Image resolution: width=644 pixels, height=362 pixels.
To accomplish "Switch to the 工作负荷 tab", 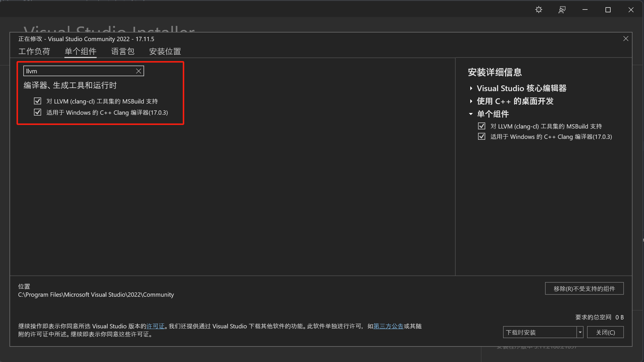I will tap(35, 51).
